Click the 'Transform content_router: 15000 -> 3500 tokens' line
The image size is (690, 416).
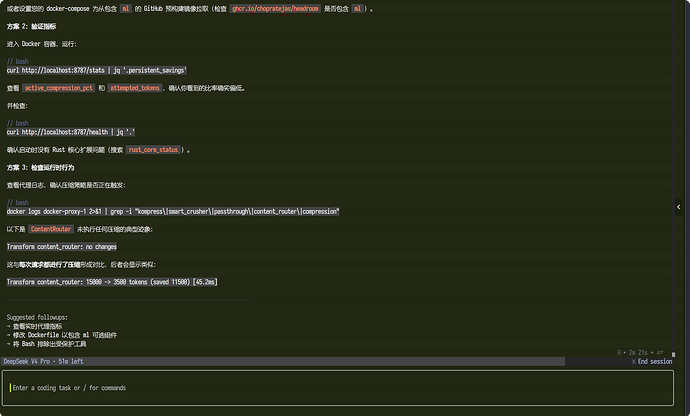pyautogui.click(x=112, y=282)
